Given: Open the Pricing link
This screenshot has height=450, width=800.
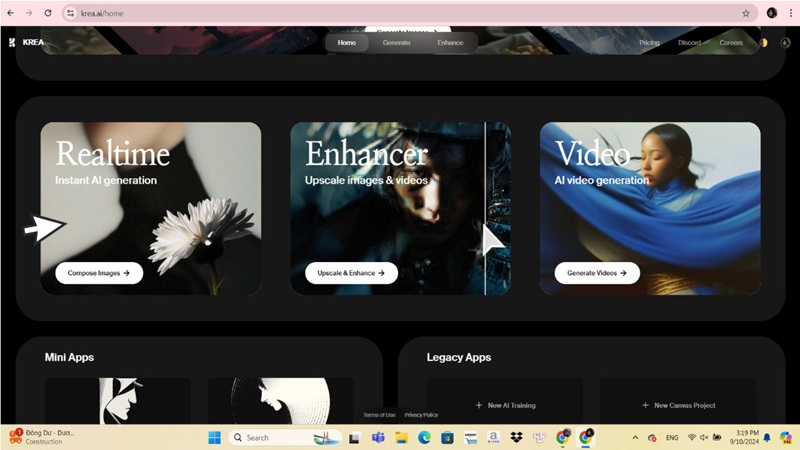Looking at the screenshot, I should pyautogui.click(x=649, y=43).
